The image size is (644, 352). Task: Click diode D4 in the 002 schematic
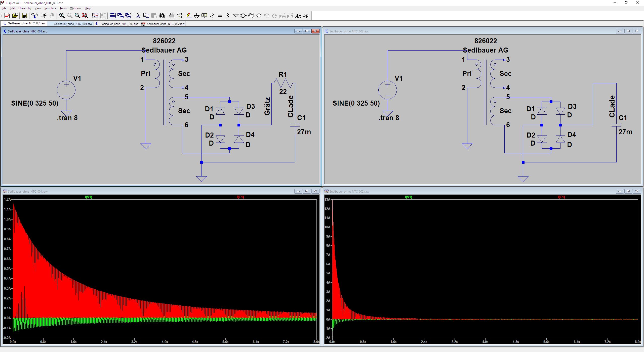click(x=560, y=139)
